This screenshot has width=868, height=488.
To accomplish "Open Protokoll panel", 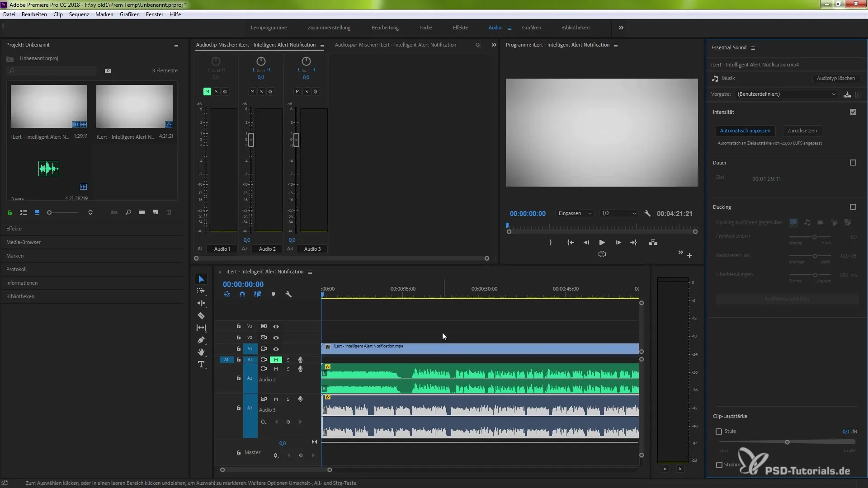I will tap(16, 269).
